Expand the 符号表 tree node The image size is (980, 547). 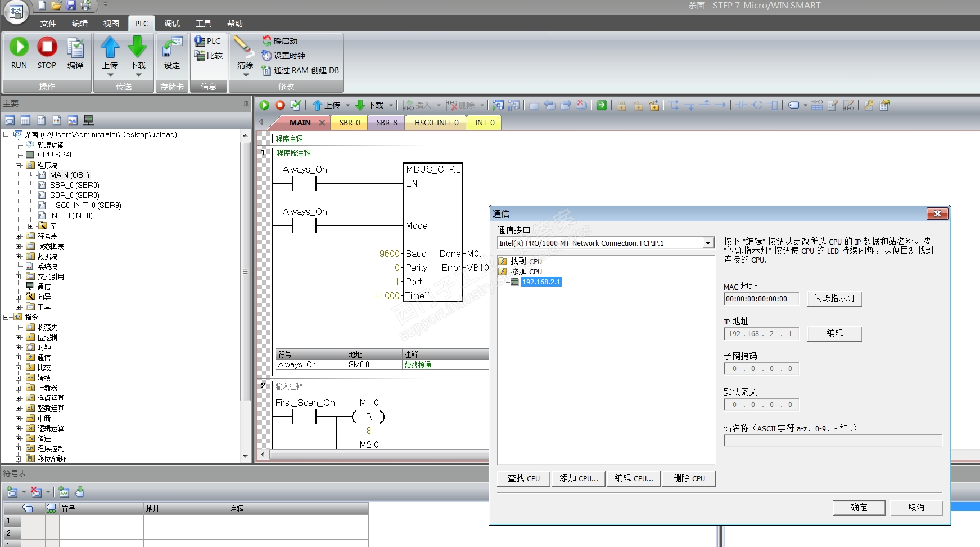(x=19, y=236)
